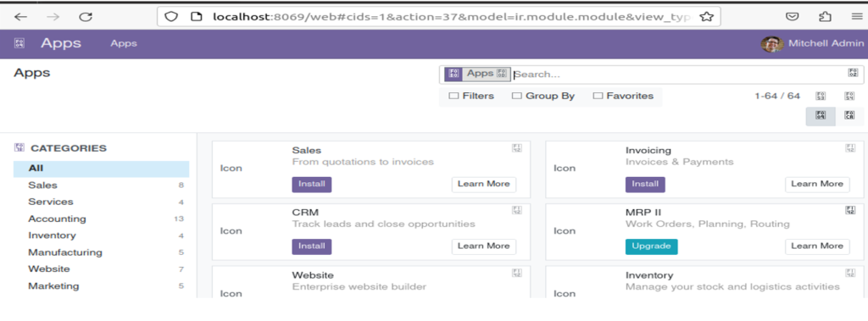Expand the Group By dropdown

[543, 96]
